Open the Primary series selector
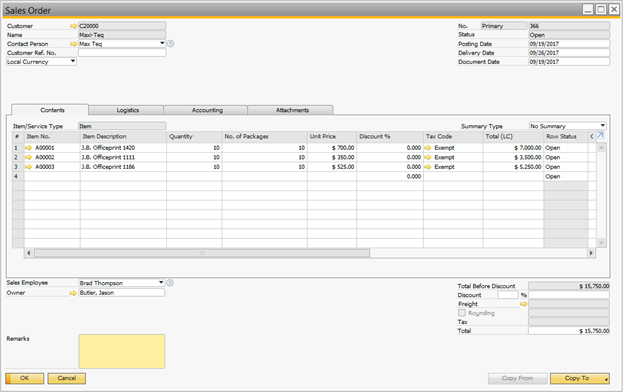Image resolution: width=624 pixels, height=392 pixels. (504, 26)
